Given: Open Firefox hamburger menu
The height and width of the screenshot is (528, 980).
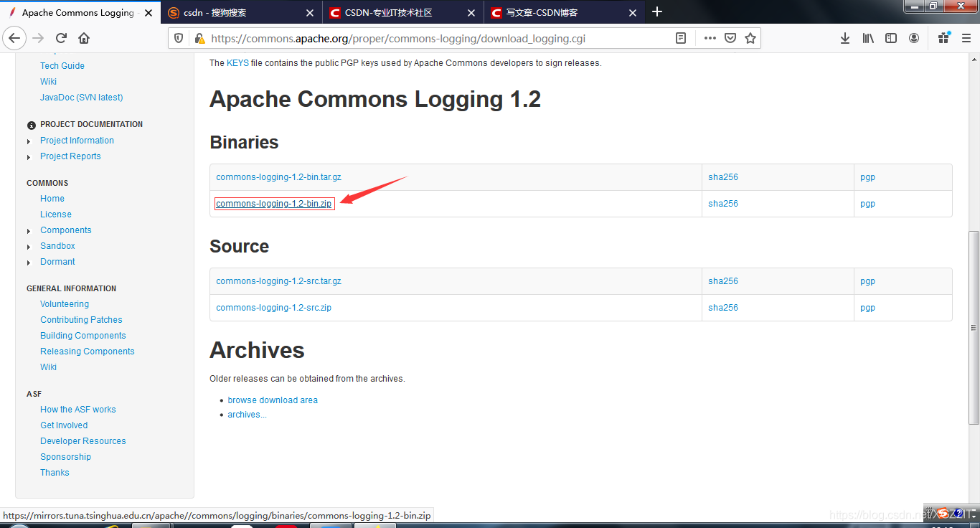Looking at the screenshot, I should pos(966,38).
